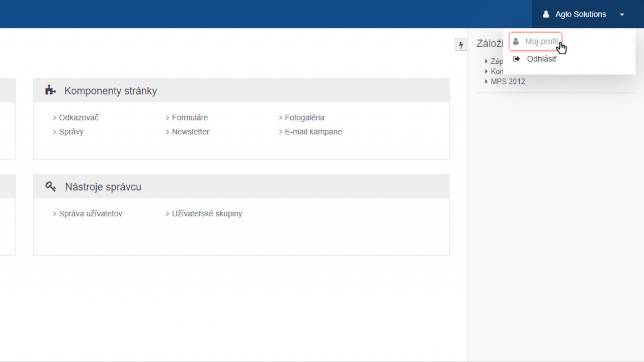Choose Odhlásiť in the user menu
The height and width of the screenshot is (362, 644).
tap(541, 59)
